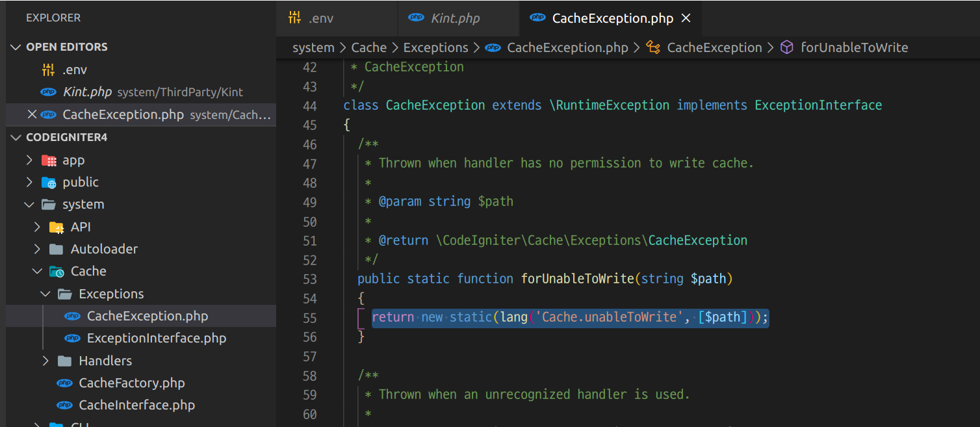
Task: Switch to the .env editor tab
Action: click(337, 18)
